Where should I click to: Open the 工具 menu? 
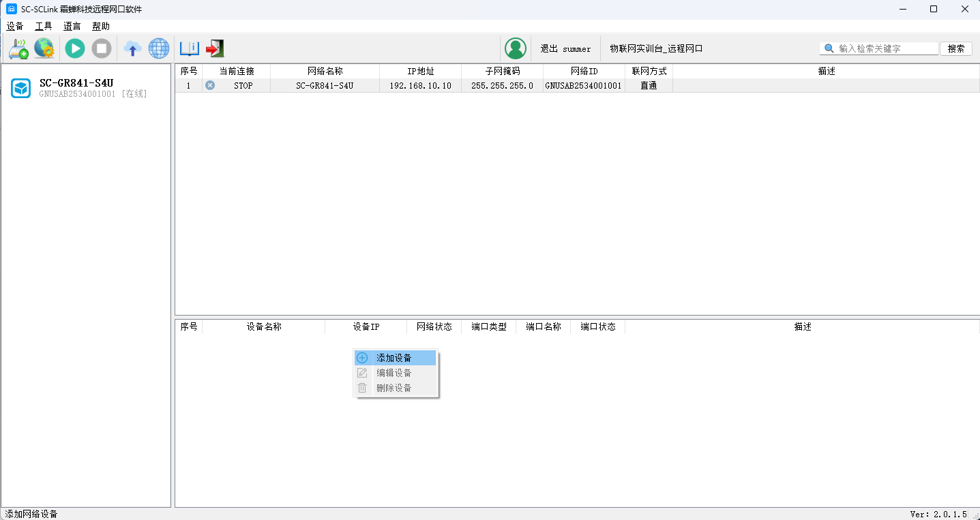pyautogui.click(x=44, y=27)
